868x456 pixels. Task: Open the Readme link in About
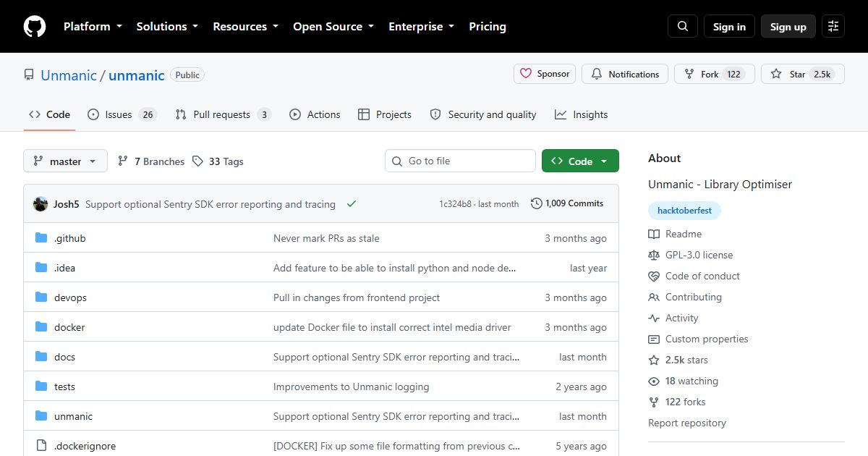click(675, 234)
